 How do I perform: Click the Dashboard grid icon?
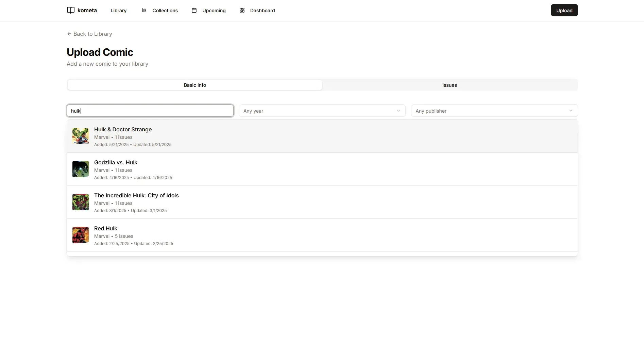click(242, 11)
